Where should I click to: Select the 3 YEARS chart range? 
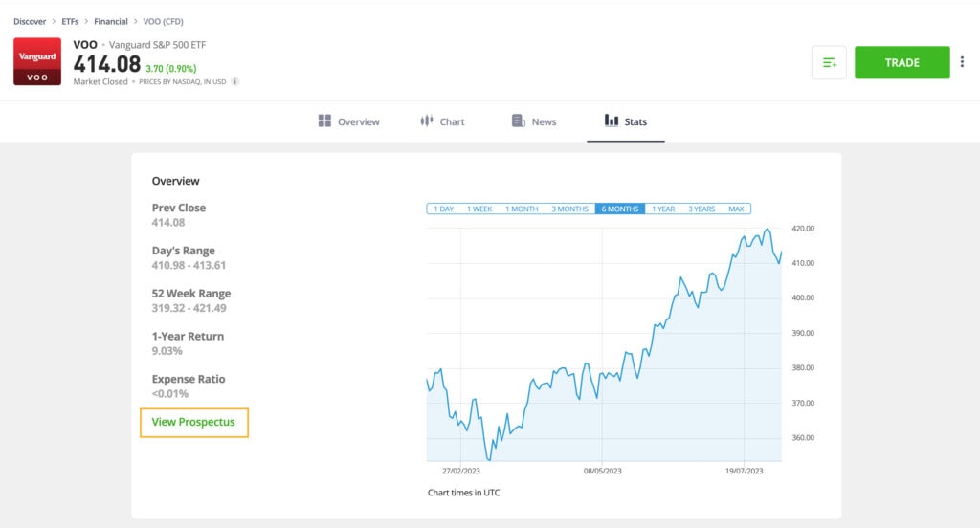pos(702,209)
